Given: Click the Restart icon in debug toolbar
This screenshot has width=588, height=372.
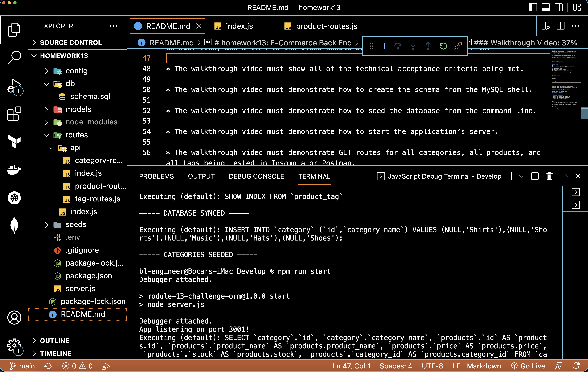Looking at the screenshot, I should [x=443, y=46].
